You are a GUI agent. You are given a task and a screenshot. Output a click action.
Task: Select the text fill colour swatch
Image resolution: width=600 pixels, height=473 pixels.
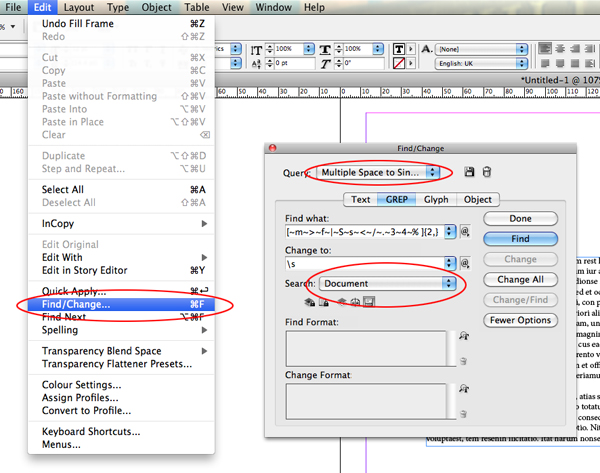(399, 49)
